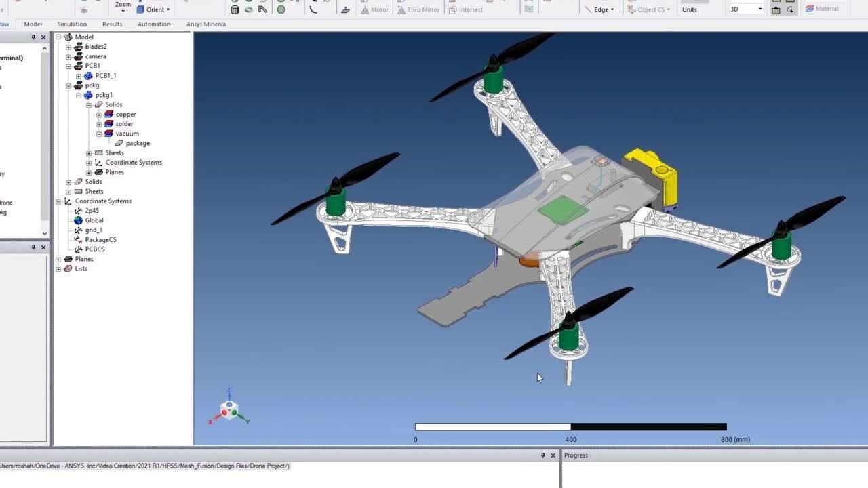Click the PackageCS coordinate system icon
The height and width of the screenshot is (488, 868).
[x=79, y=239]
